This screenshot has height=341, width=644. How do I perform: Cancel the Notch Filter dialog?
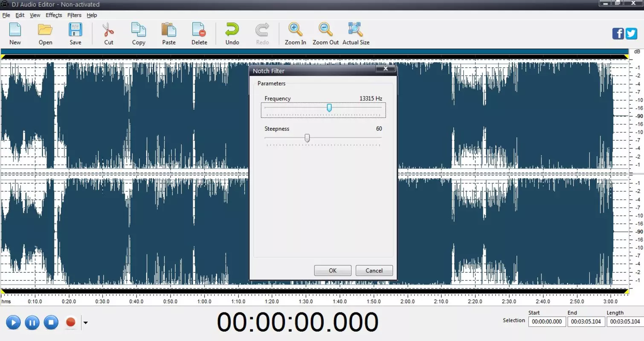point(374,271)
